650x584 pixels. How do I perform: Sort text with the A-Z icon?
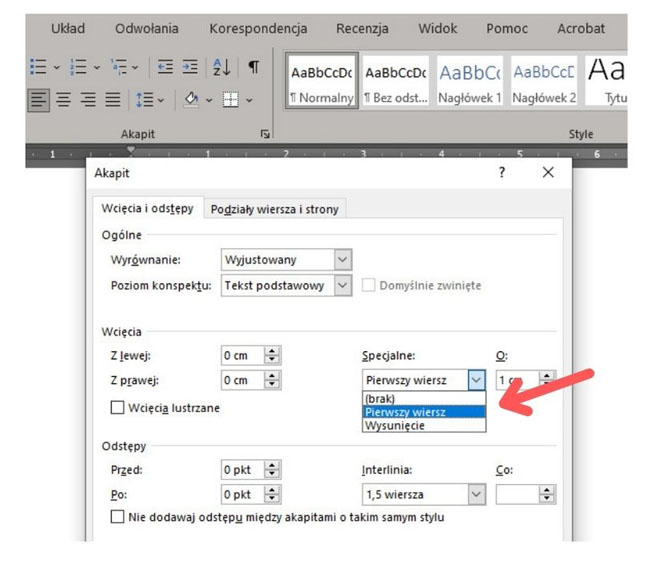pos(221,67)
